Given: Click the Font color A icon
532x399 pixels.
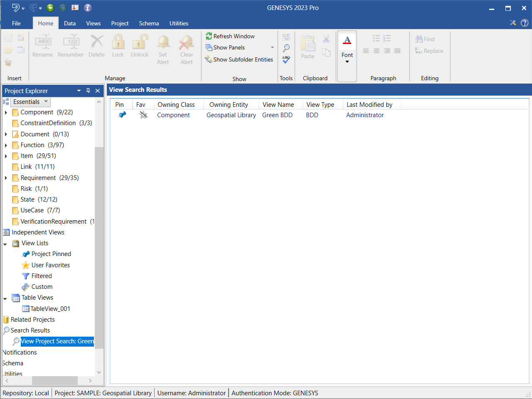Looking at the screenshot, I should [347, 40].
